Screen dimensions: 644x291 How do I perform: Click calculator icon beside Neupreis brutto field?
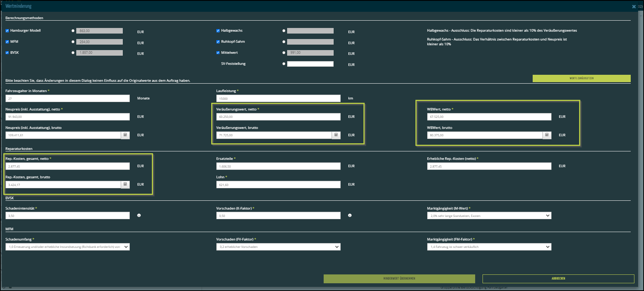[125, 135]
